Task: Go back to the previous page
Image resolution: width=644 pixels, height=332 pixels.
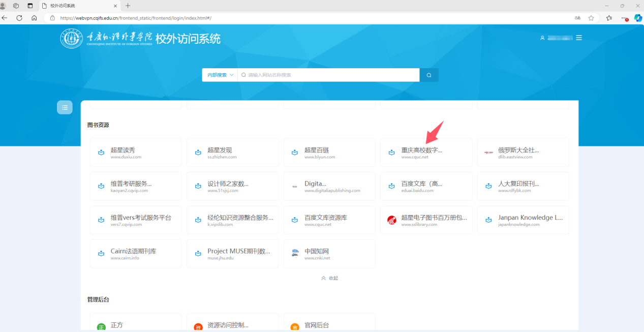Action: [5, 18]
